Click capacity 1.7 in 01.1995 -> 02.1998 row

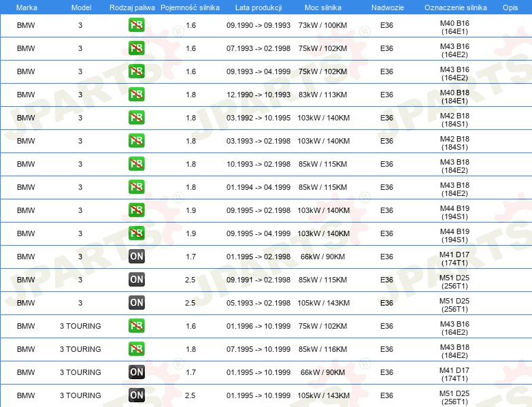point(190,257)
